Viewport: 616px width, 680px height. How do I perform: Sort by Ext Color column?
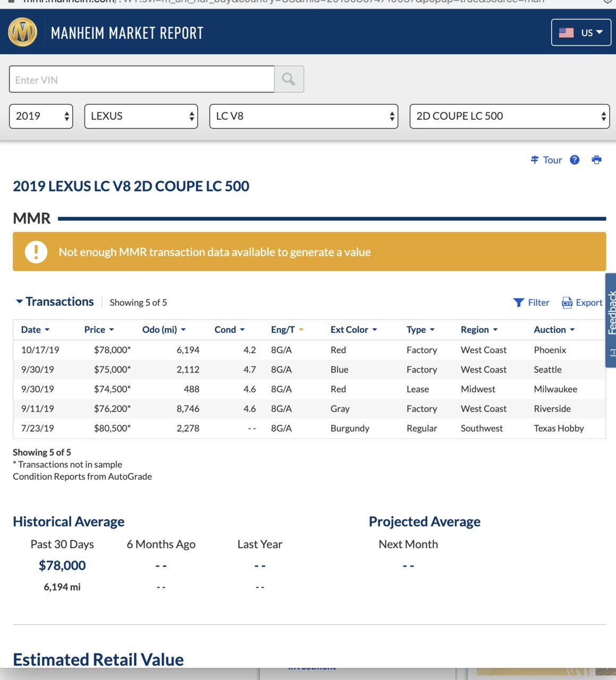(x=353, y=330)
